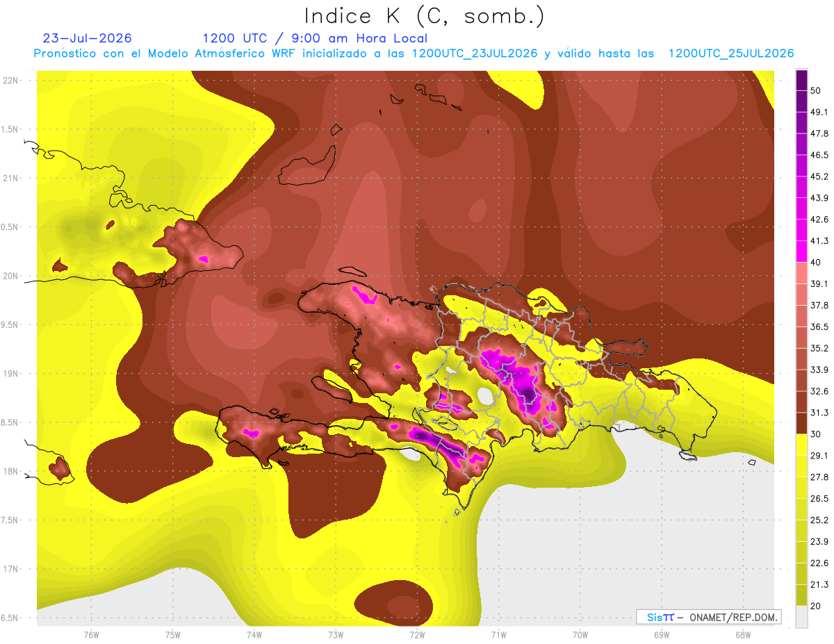
Task: Click the longitude label "75W"
Action: click(x=172, y=635)
